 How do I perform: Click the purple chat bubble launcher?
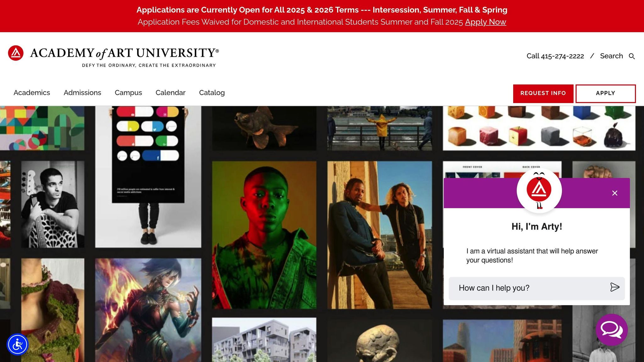pyautogui.click(x=612, y=330)
